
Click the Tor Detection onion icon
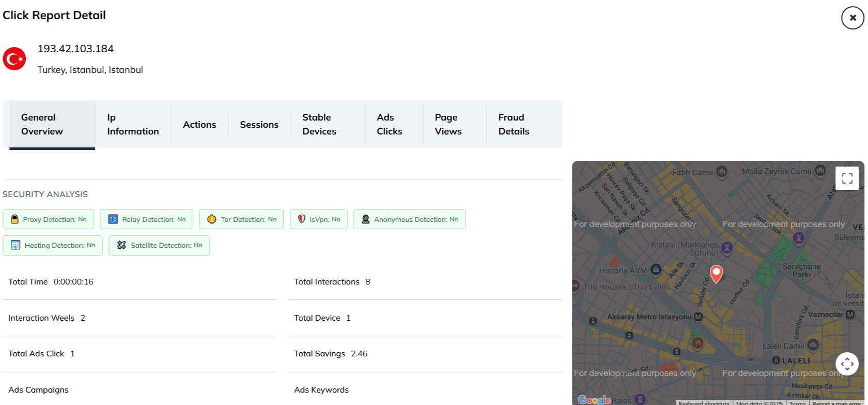click(212, 219)
